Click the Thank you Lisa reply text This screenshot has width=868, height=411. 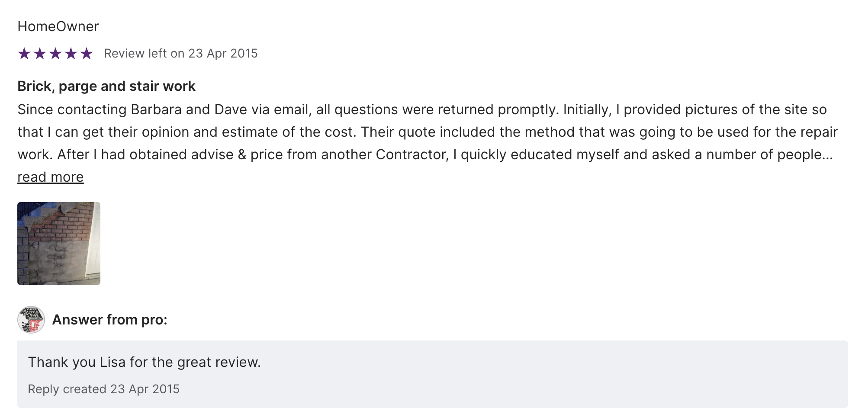145,362
